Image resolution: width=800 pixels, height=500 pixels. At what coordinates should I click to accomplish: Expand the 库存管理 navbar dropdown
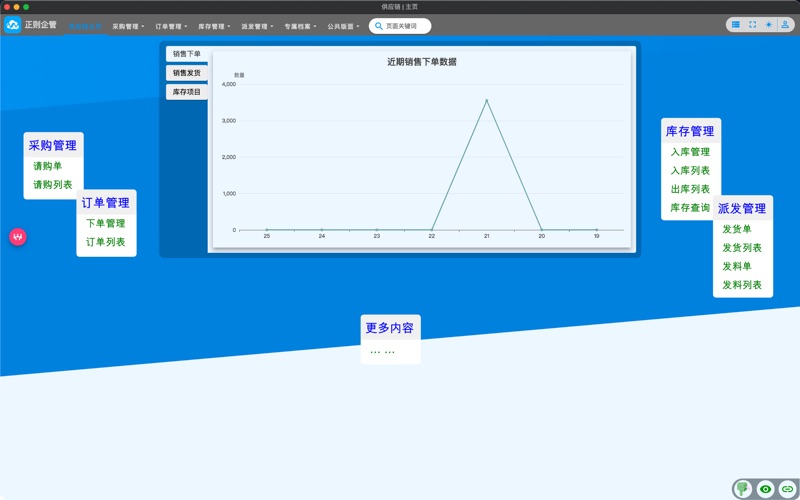tap(214, 27)
